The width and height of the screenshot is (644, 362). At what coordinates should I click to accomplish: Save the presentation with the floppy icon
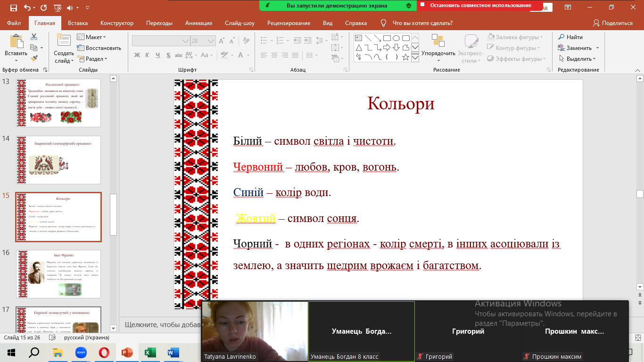pos(13,8)
